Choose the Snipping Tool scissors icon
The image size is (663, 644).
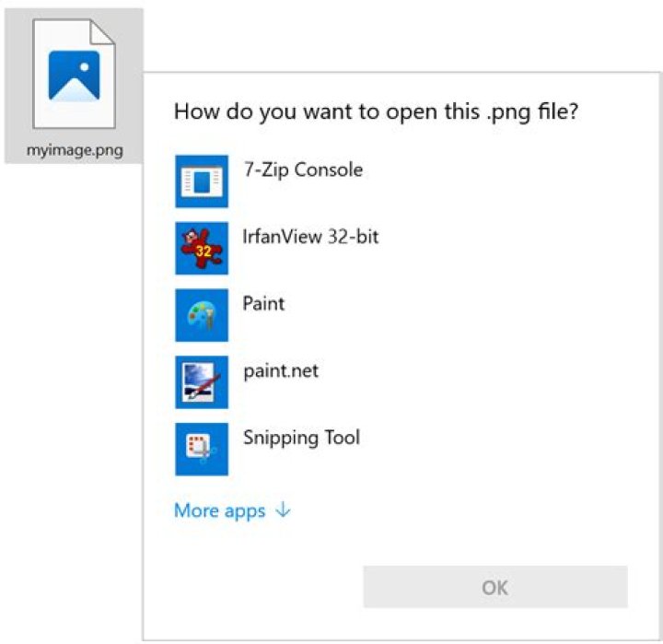(202, 449)
